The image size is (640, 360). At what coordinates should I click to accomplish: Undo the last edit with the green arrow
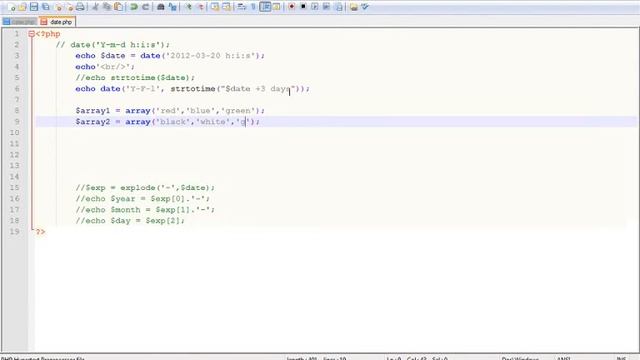[x=134, y=7]
